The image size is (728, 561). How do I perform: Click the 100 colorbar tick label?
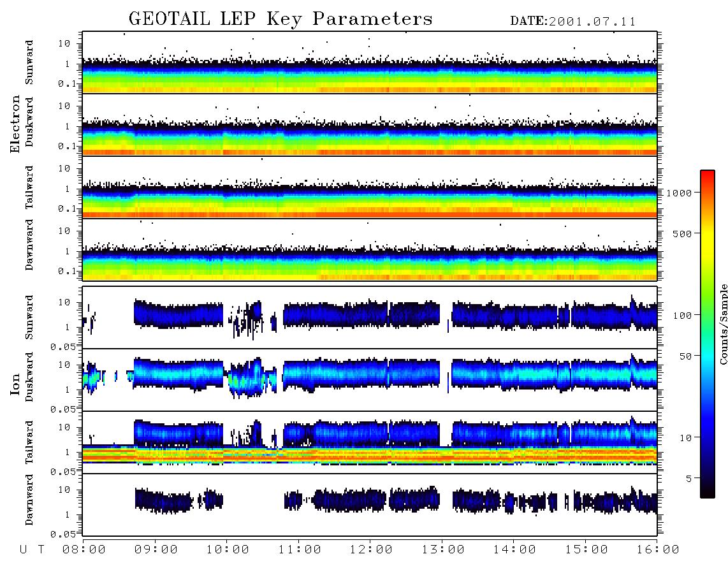[683, 316]
